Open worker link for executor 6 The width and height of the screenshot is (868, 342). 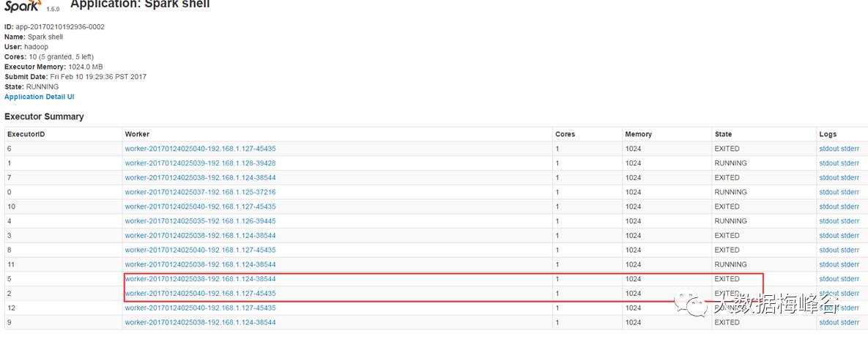(201, 149)
